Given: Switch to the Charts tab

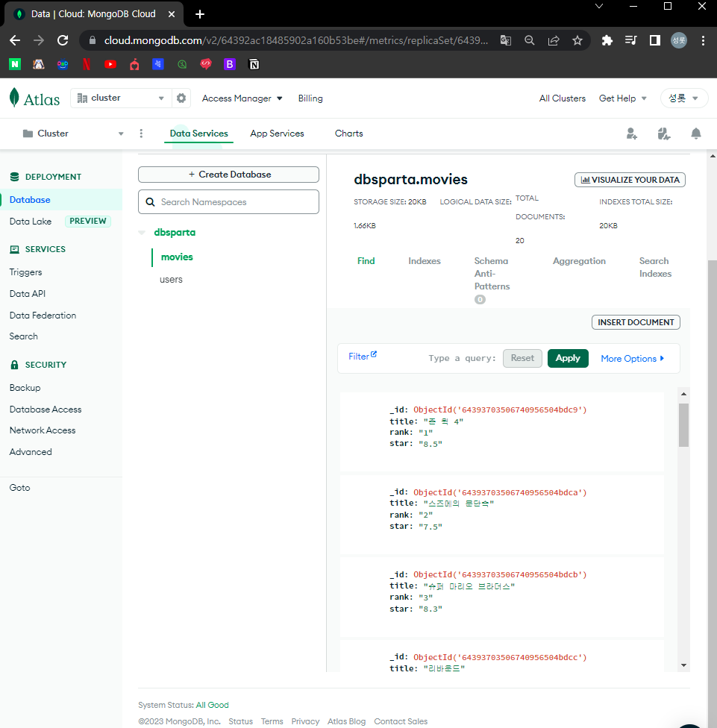Looking at the screenshot, I should 348,134.
